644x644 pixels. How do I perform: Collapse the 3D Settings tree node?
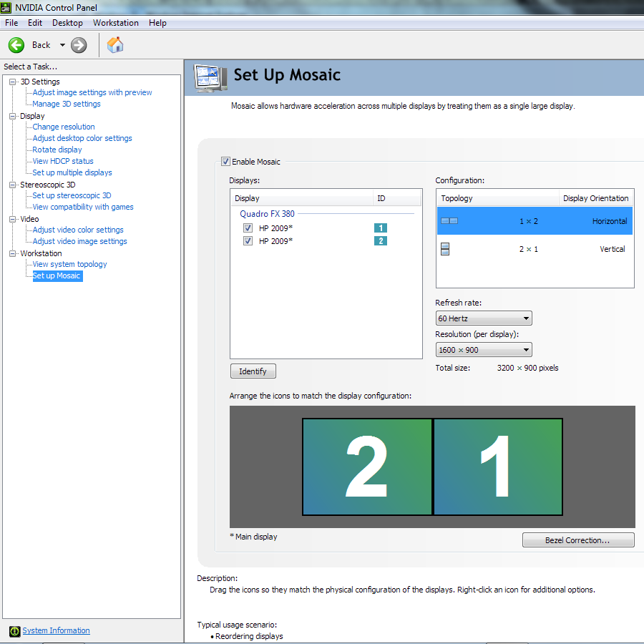[13, 82]
